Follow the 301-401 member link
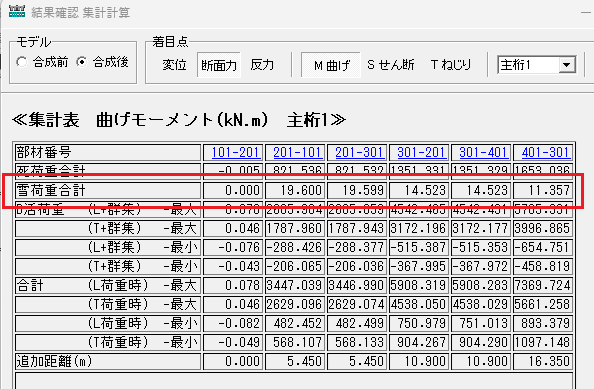The height and width of the screenshot is (389, 594). click(x=483, y=152)
